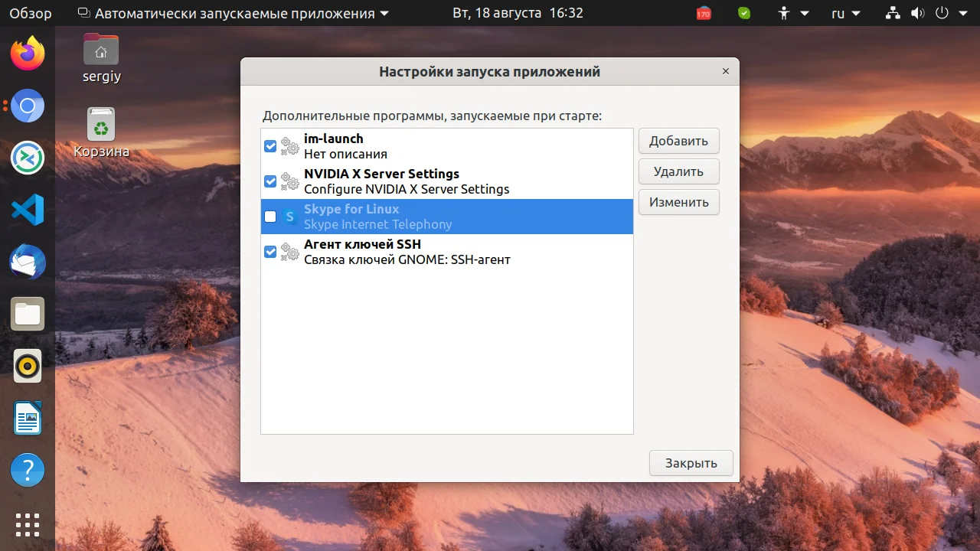Launch Visual Studio Code from the dock
This screenshot has height=551, width=980.
point(28,210)
